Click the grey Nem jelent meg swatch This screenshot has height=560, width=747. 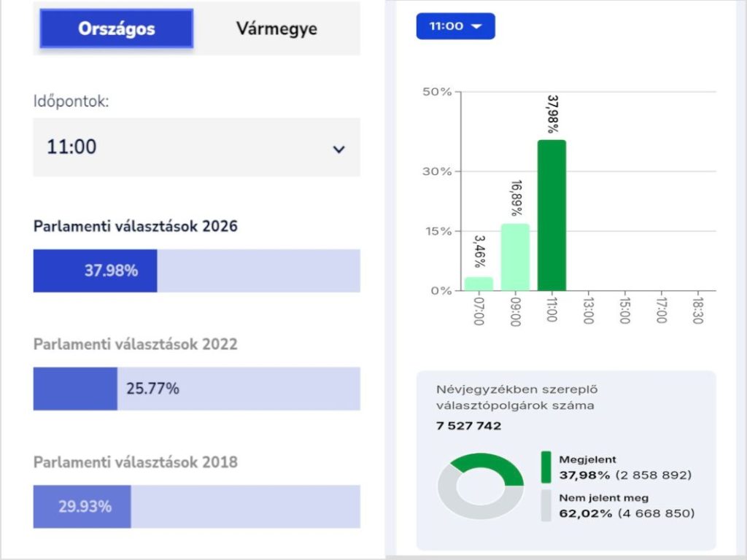coord(546,505)
